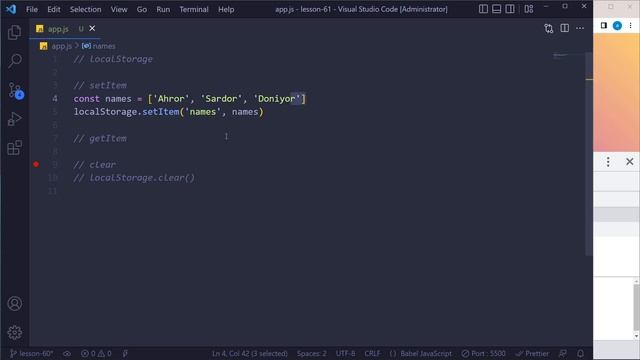Toggle browser side panel icon in right window
640x360 pixels.
tap(604, 25)
